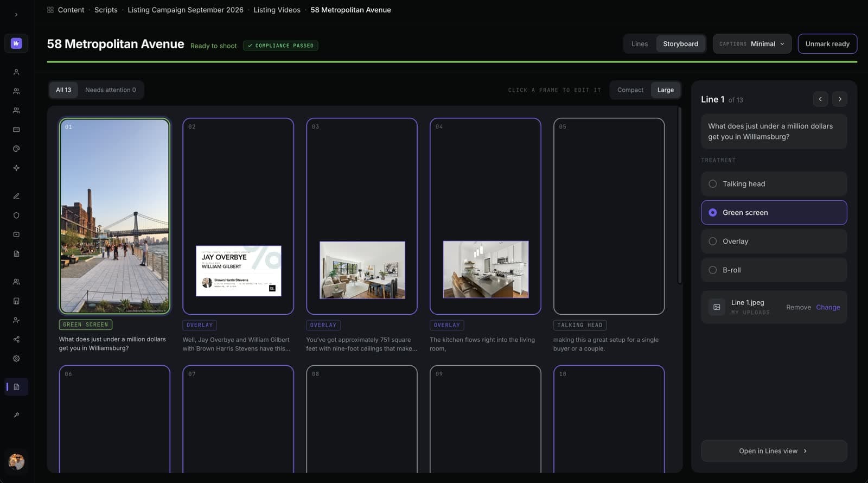
Task: Open the credit card sidebar icon
Action: coord(16,130)
